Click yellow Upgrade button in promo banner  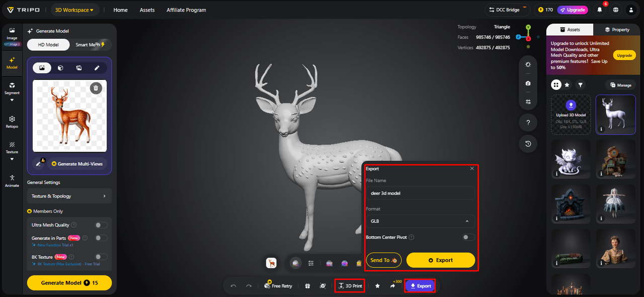[x=624, y=55]
